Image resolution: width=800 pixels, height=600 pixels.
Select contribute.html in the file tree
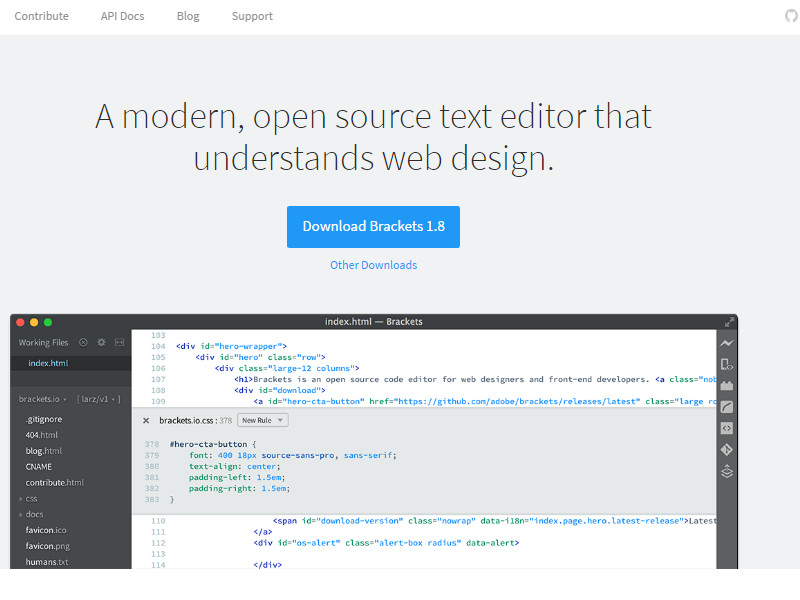click(55, 482)
